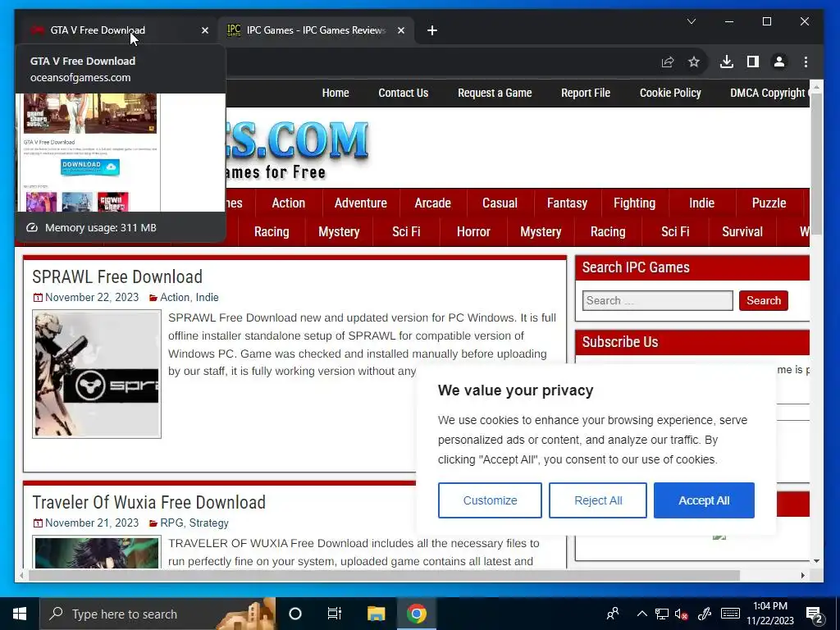Screen dimensions: 840x630
Task: Browse the Arcade category
Action: (x=432, y=203)
